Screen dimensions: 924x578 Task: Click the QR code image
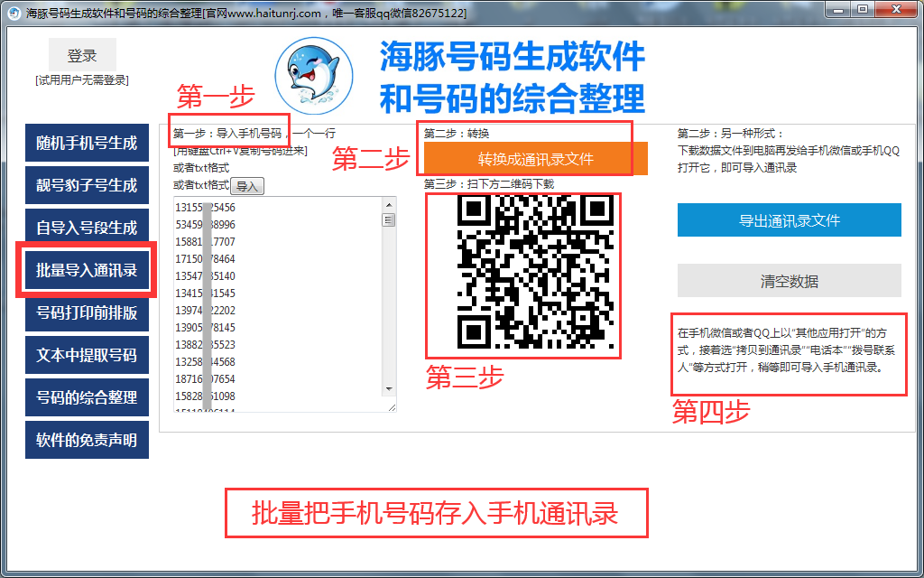[524, 275]
